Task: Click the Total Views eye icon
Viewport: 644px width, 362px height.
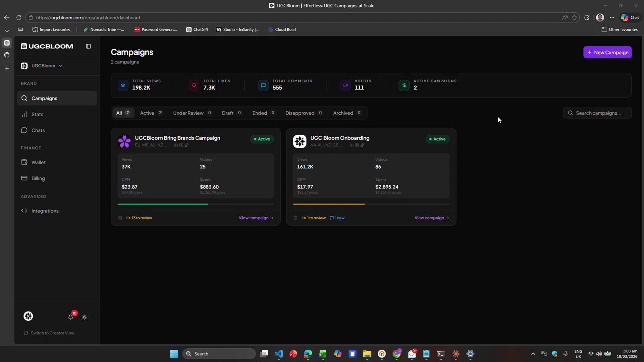Action: click(x=123, y=85)
